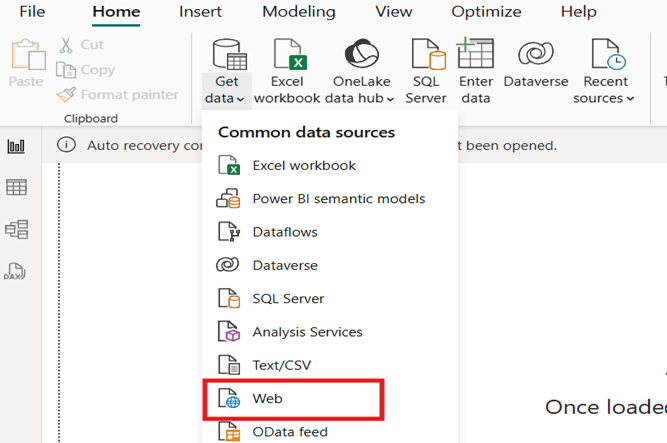Click the auto recovery info icon
The height and width of the screenshot is (443, 667).
pos(66,145)
